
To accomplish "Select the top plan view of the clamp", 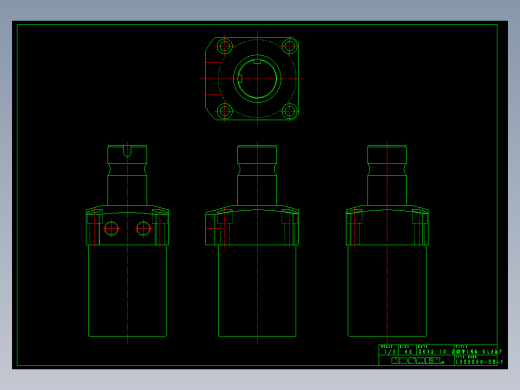I will (252, 79).
